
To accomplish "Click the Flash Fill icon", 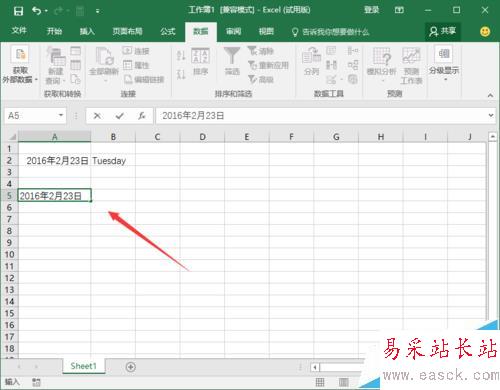I will tap(331, 51).
